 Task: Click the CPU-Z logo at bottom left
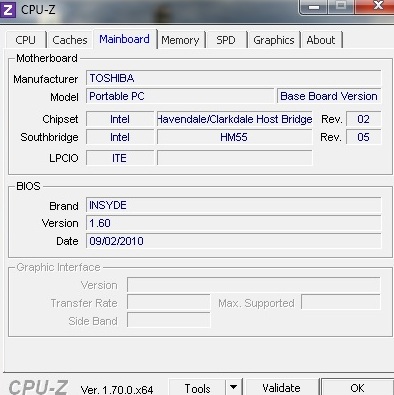[38, 387]
